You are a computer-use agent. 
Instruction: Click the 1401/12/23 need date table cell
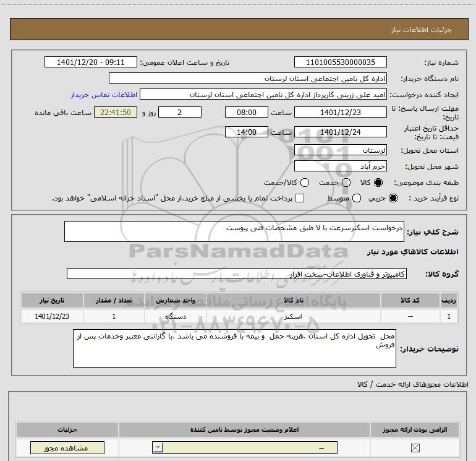pos(52,316)
